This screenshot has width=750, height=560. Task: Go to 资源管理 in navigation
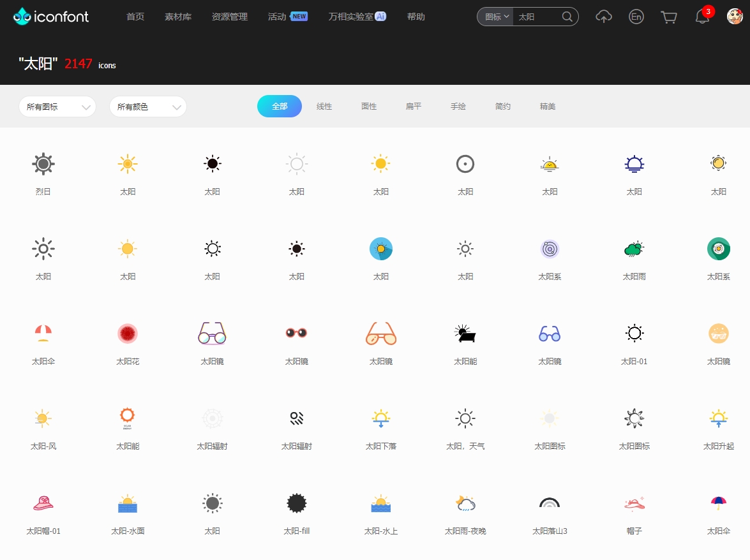230,17
